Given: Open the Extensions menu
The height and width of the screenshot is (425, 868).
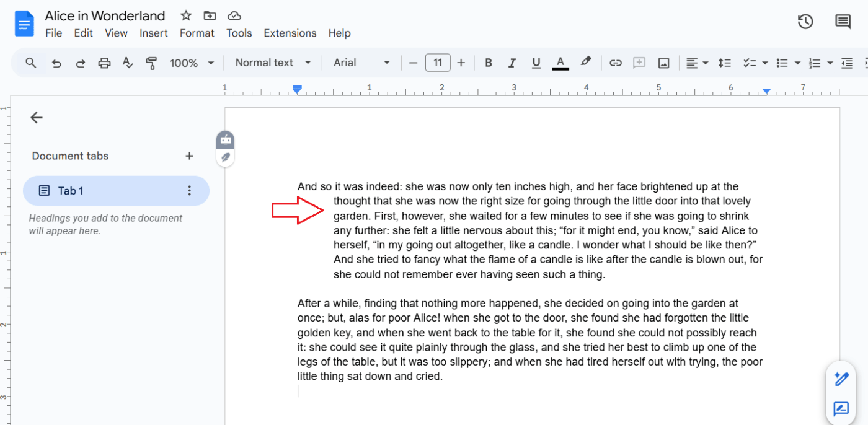Looking at the screenshot, I should tap(290, 33).
